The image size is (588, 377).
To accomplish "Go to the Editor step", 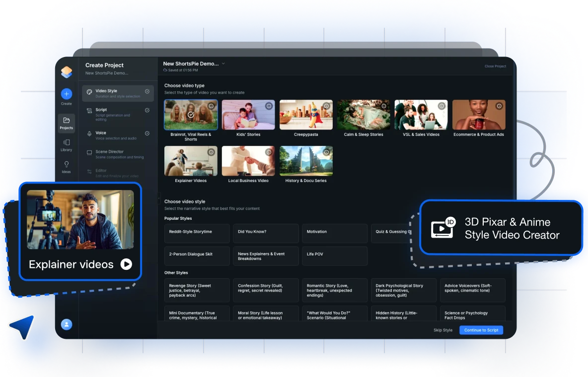I will [101, 170].
